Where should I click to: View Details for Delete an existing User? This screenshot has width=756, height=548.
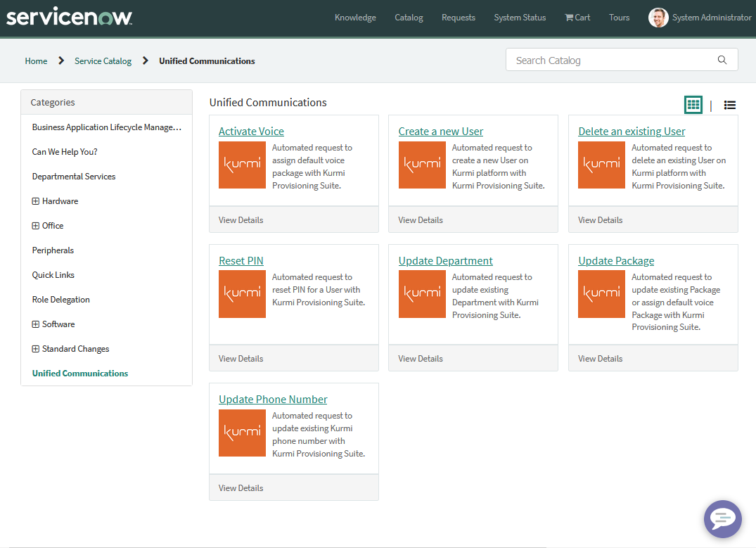pos(601,220)
